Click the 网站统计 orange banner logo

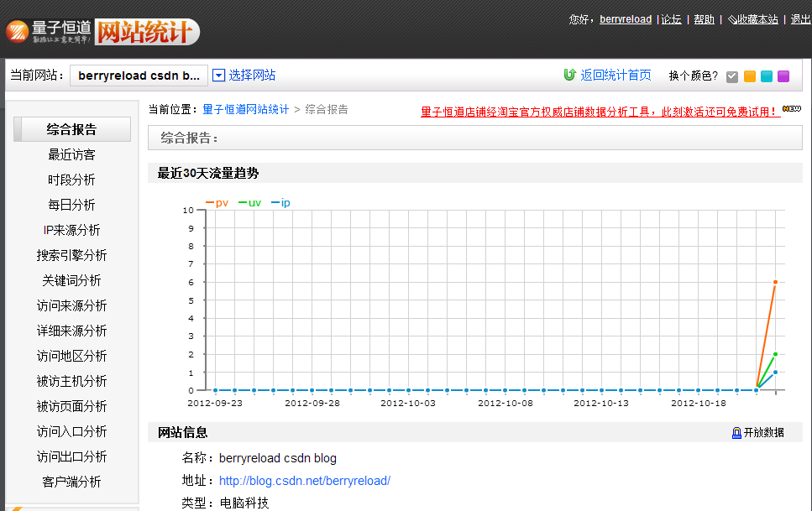pyautogui.click(x=147, y=32)
